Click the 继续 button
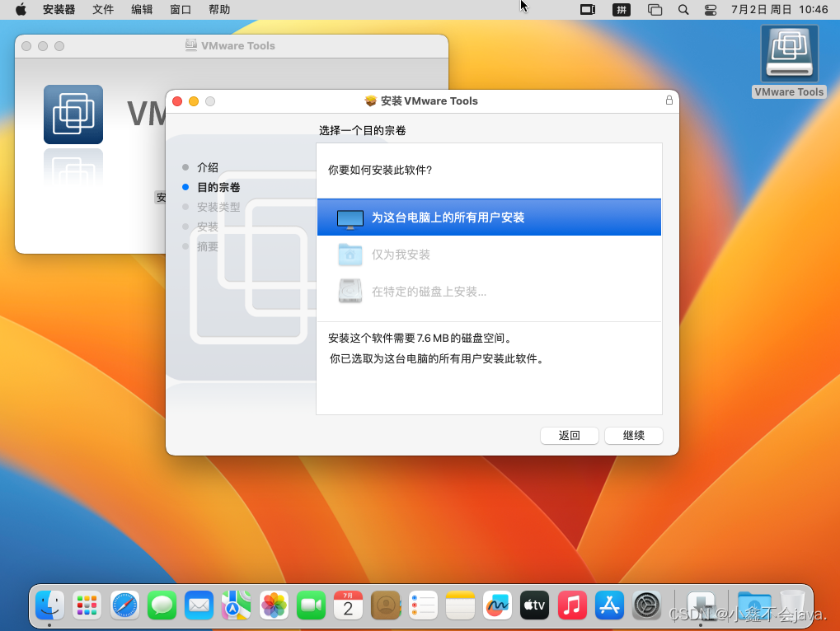840x631 pixels. [x=634, y=435]
